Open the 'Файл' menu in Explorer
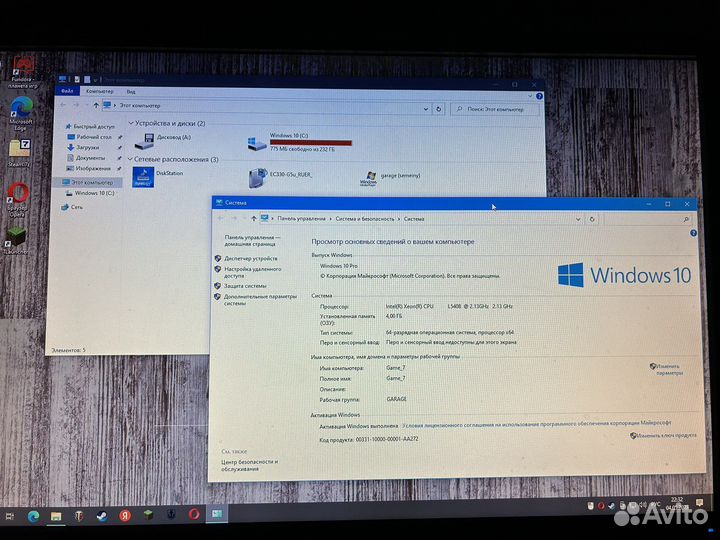 pyautogui.click(x=67, y=90)
